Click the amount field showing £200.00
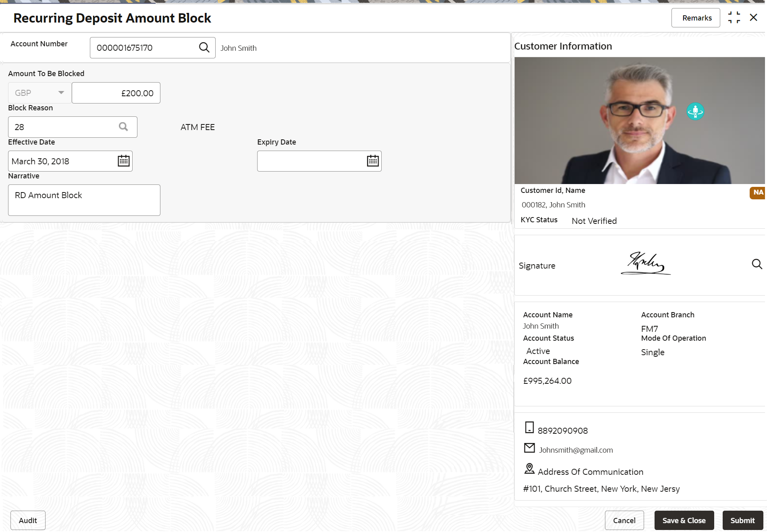Viewport: 767px width, 532px height. 116,93
